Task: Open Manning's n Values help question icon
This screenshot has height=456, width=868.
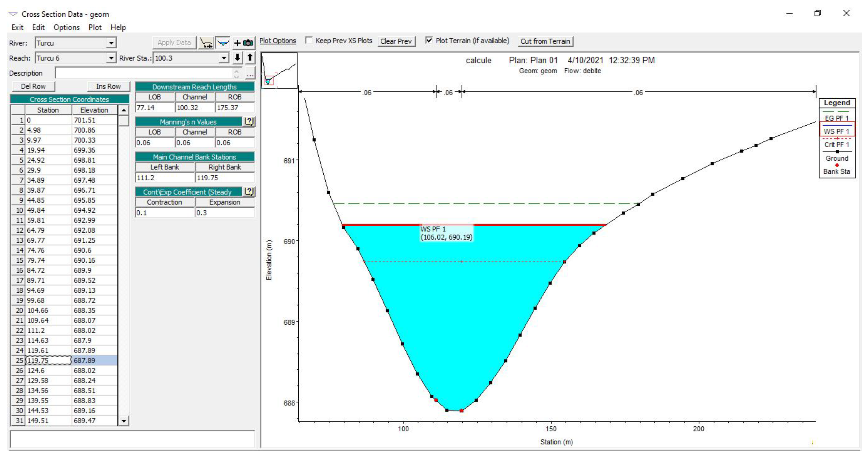Action: (249, 121)
